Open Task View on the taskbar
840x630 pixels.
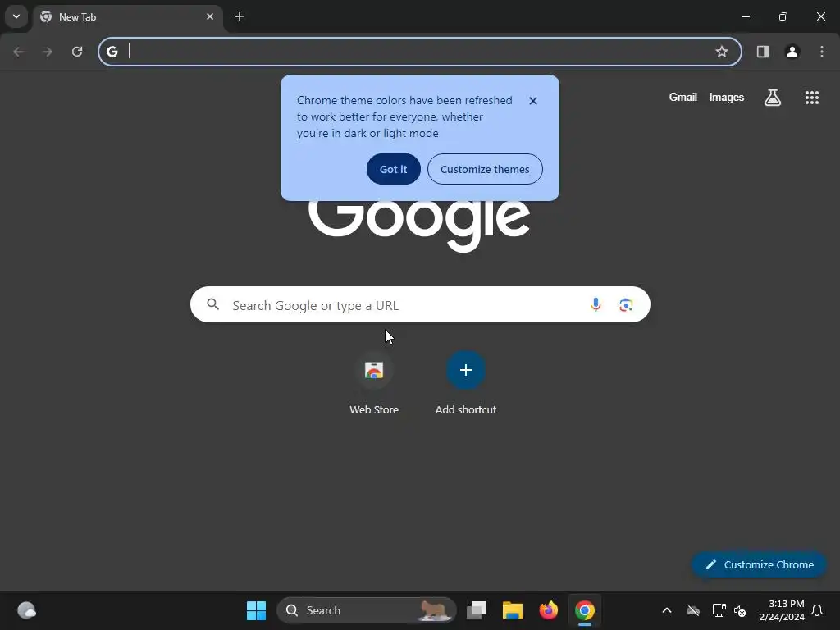477,610
